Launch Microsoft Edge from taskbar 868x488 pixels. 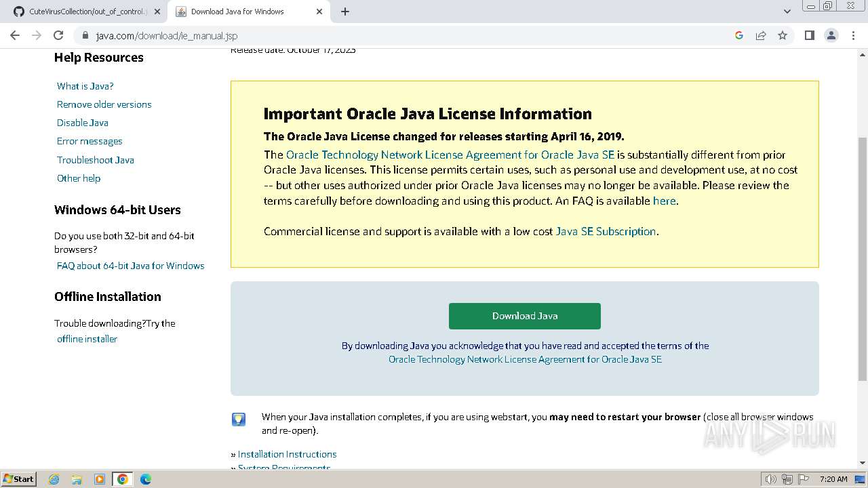pos(146,479)
